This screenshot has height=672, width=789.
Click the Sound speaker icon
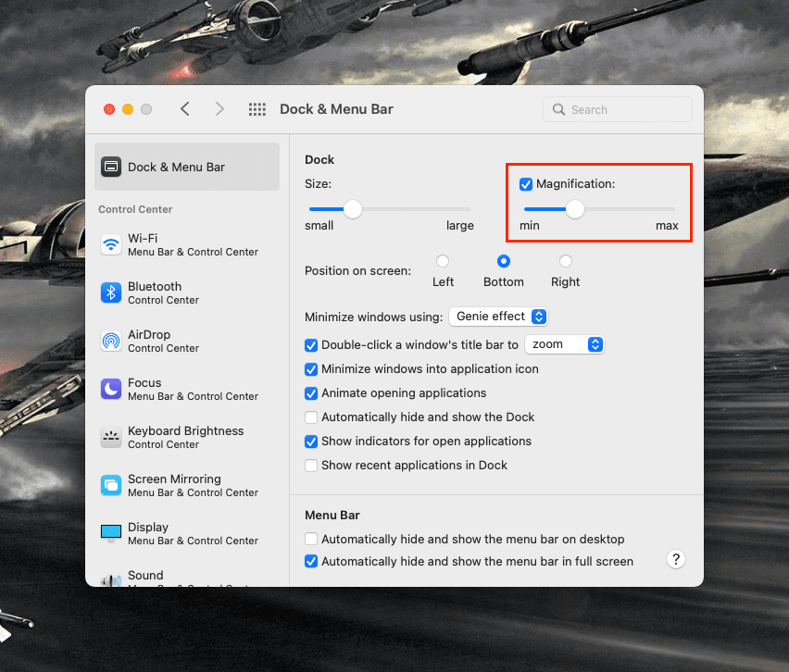111,580
